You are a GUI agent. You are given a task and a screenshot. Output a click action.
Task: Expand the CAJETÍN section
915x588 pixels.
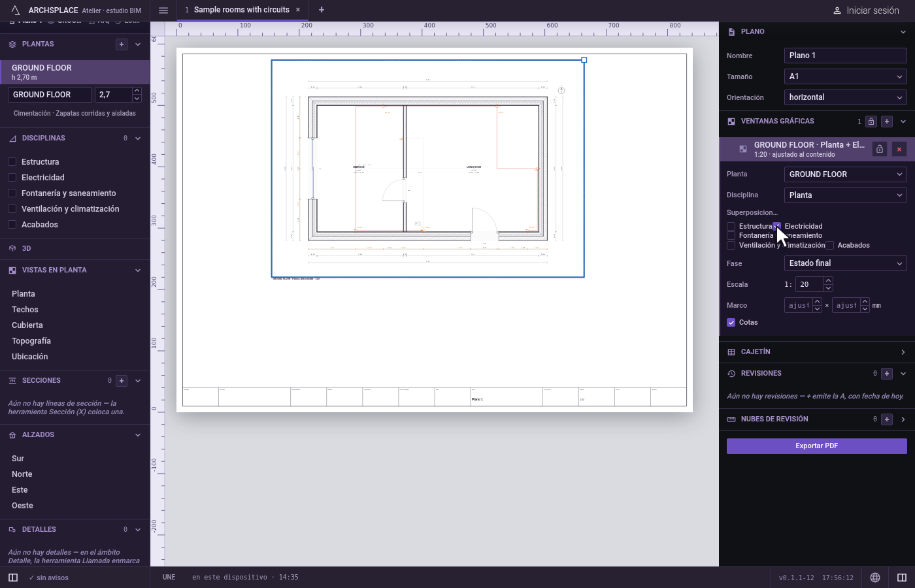coord(817,352)
